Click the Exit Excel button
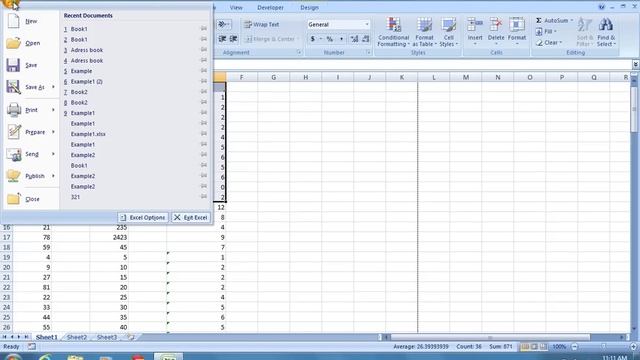Image resolution: width=640 pixels, height=360 pixels. (191, 218)
